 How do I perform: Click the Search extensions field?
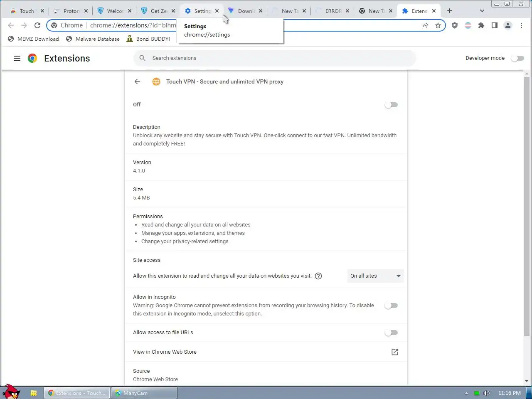pos(274,58)
